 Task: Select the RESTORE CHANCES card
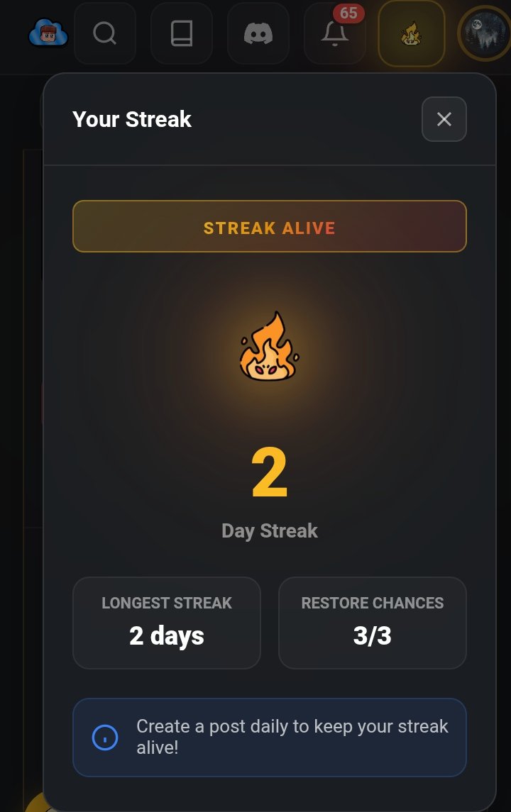click(373, 623)
